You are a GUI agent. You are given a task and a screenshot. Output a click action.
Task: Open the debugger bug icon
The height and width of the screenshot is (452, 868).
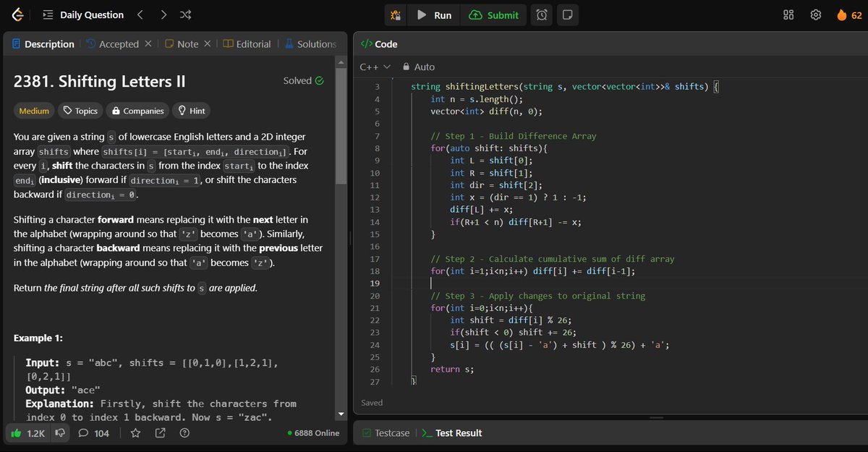click(x=396, y=15)
